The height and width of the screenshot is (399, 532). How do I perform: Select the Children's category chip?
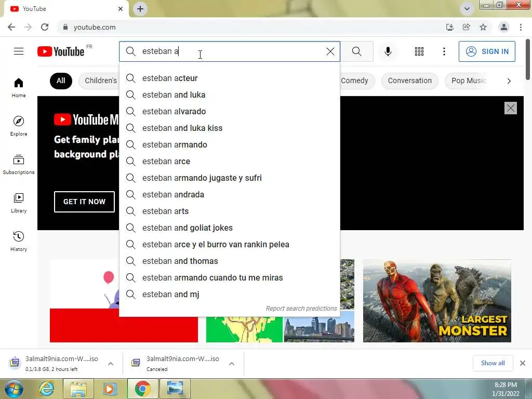(x=99, y=81)
